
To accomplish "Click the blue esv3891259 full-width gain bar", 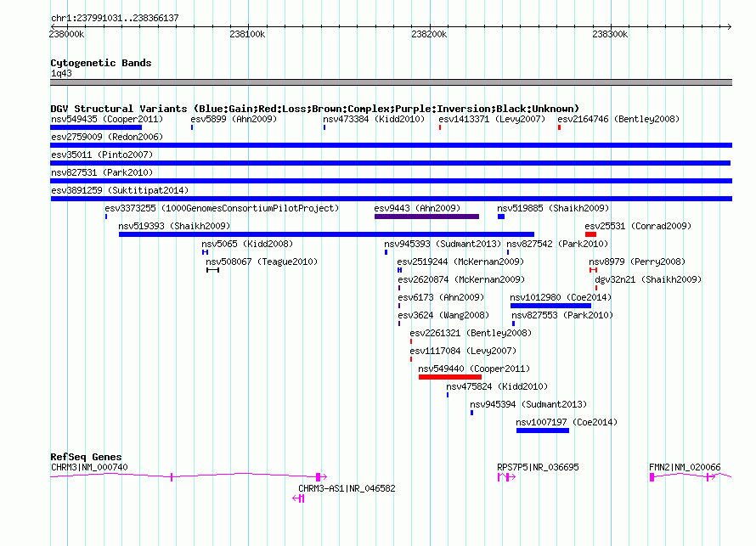I will pyautogui.click(x=391, y=199).
